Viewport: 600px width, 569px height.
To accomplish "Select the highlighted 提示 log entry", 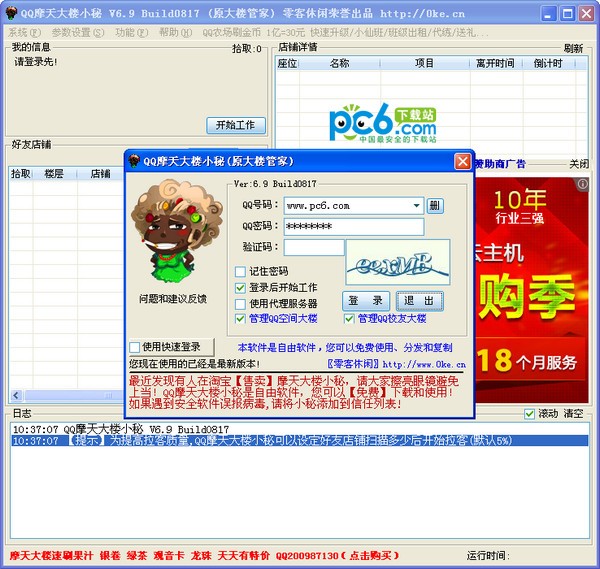I will [300, 440].
